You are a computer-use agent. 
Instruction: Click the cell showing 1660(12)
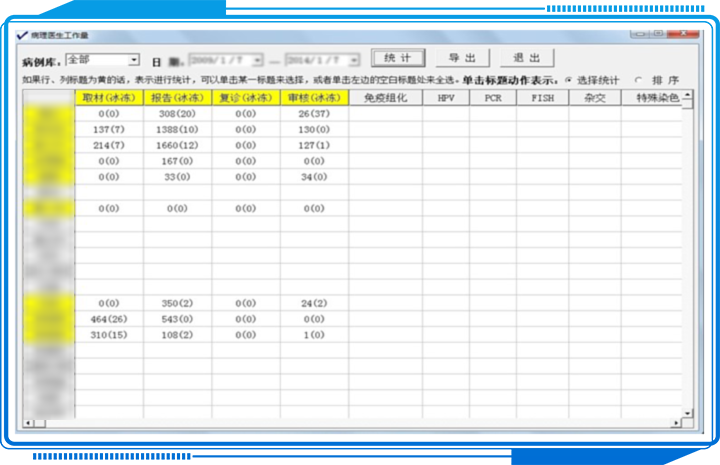click(x=177, y=145)
